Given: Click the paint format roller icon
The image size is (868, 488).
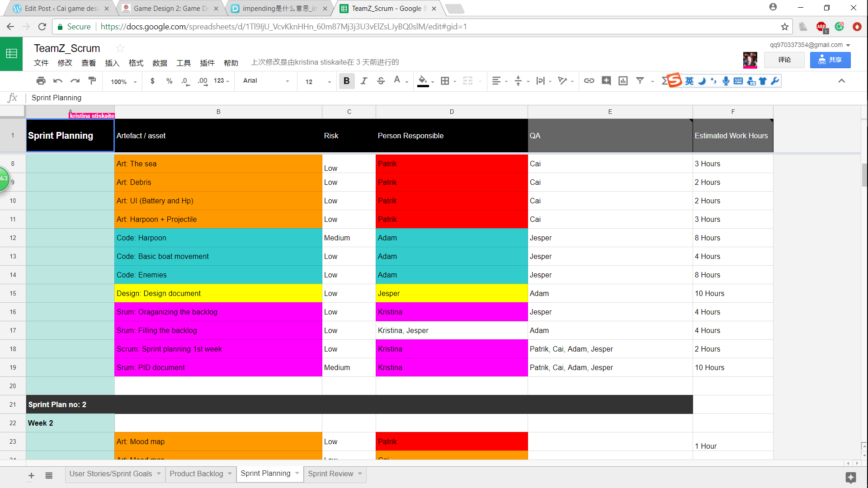Looking at the screenshot, I should click(x=92, y=81).
